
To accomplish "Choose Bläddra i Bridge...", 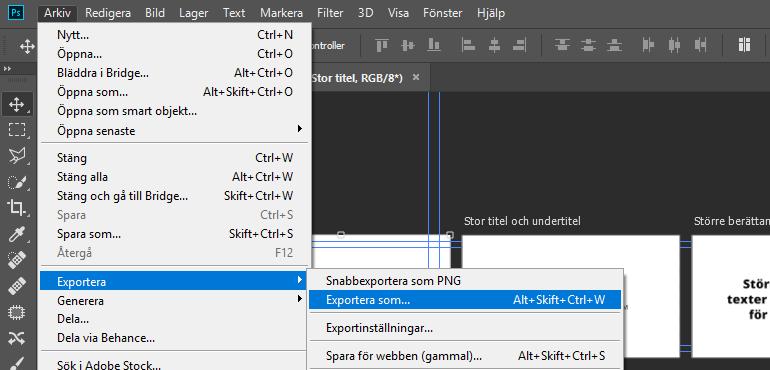I will pyautogui.click(x=175, y=73).
